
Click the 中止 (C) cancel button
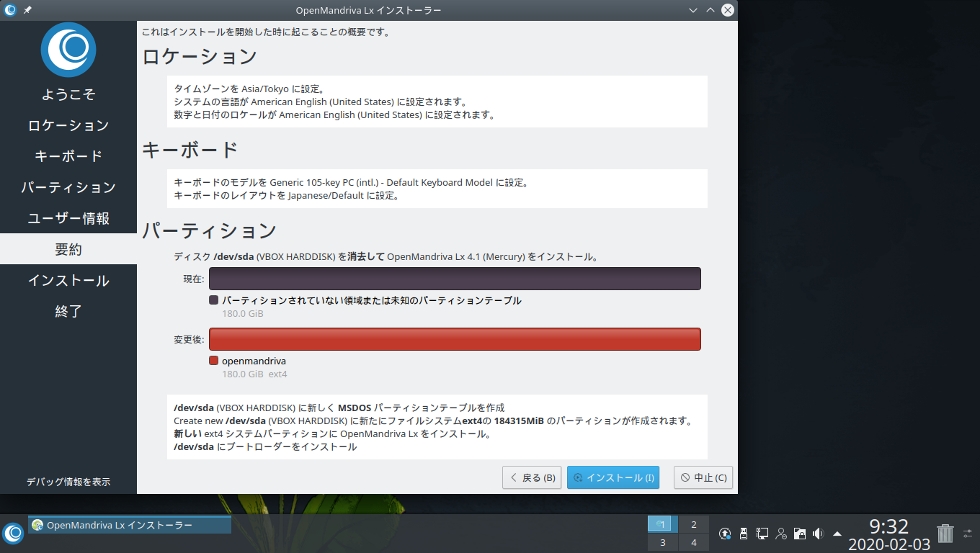[x=703, y=477]
